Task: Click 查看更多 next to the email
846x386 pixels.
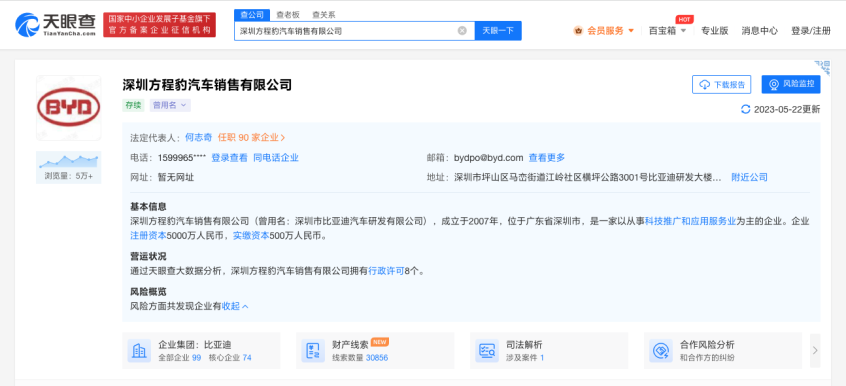Action: tap(547, 158)
